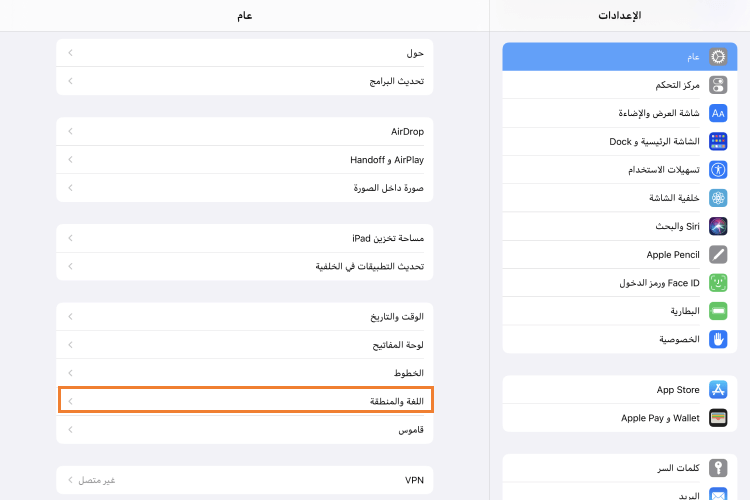Viewport: 750px width, 500px height.
Task: Click the AirPlay و Handoff chevron
Action: click(70, 159)
